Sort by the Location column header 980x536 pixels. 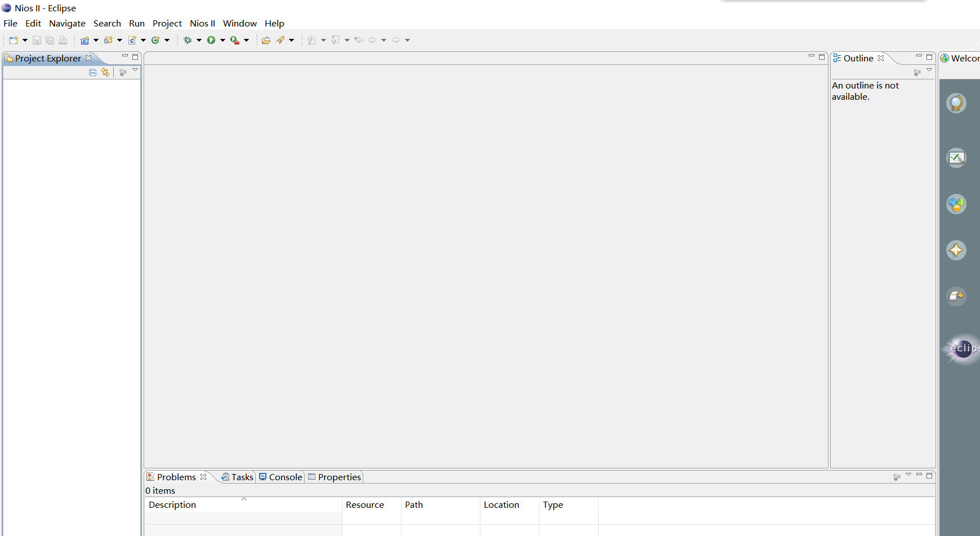510,504
